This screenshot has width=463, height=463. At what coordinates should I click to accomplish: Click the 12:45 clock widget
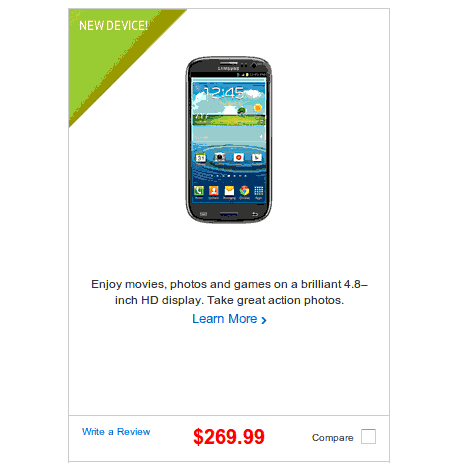(224, 93)
